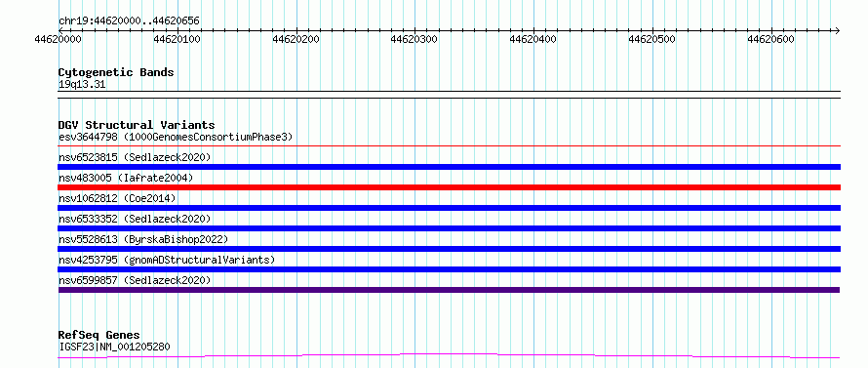Open variant nsv1062812 (Coe2014) label
Viewport: 868px width, 368px height.
pos(117,198)
